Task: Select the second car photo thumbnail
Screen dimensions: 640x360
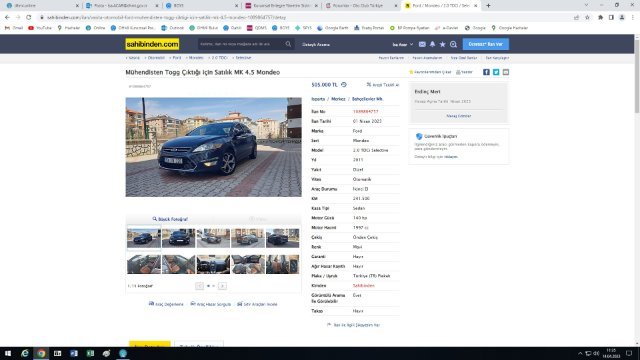Action: point(178,238)
